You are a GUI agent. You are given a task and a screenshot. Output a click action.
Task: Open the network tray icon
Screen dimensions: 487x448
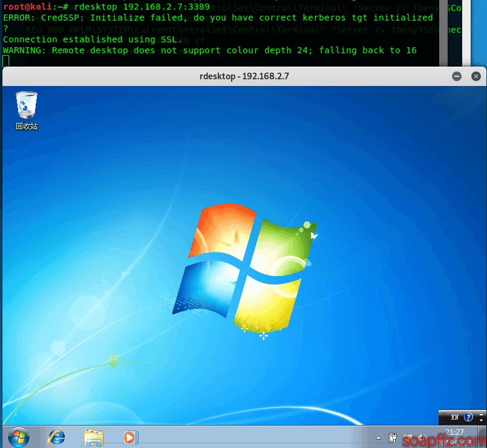pos(408,438)
